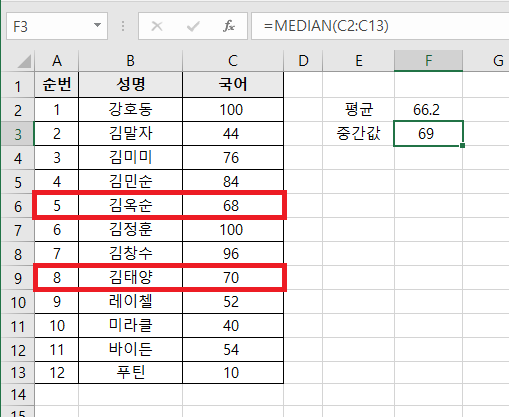Select column F header
The image size is (509, 417).
click(x=428, y=61)
